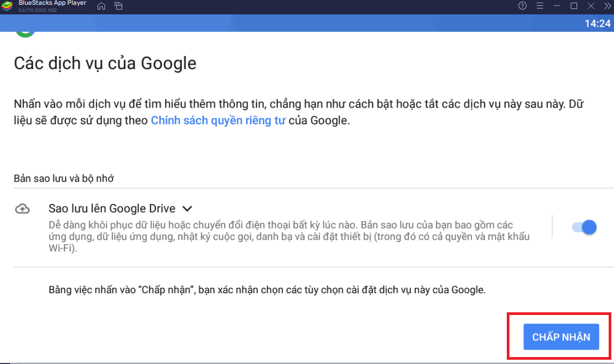This screenshot has width=614, height=364.
Task: Minimize the BlueStacks window
Action: [x=557, y=6]
